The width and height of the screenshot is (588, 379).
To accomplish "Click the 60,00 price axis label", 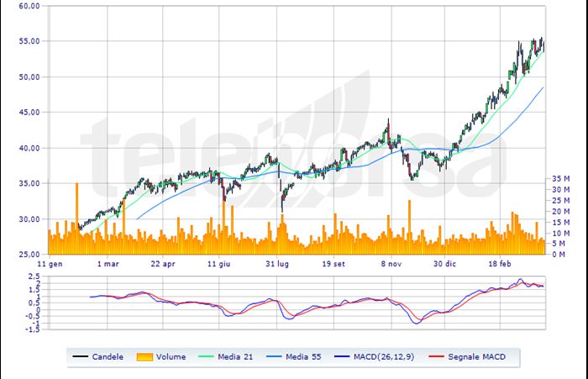I will tap(30, 6).
